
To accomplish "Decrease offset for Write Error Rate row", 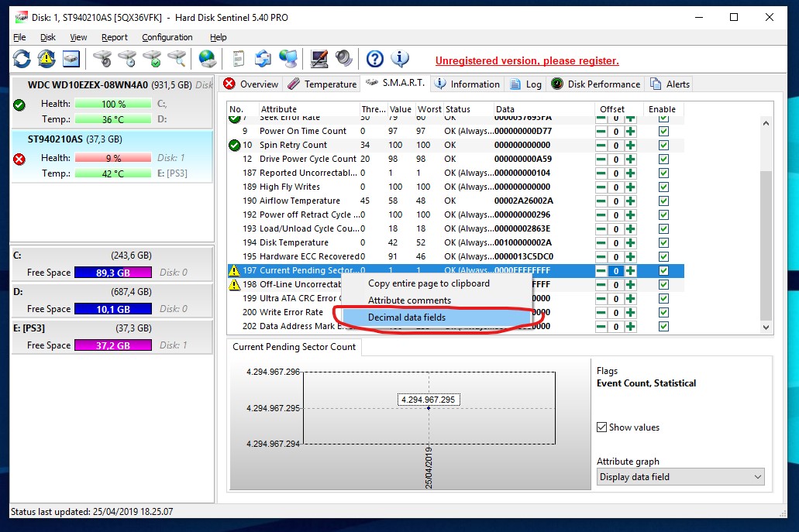I will click(x=601, y=313).
